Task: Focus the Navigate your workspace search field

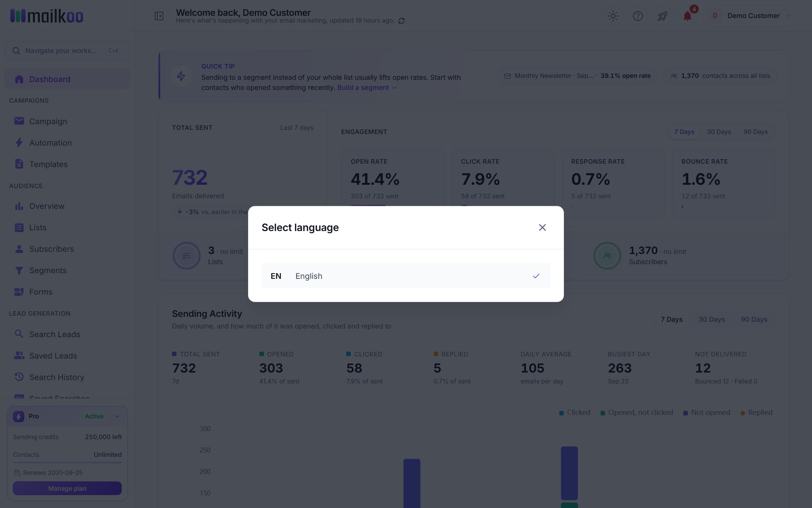Action: pyautogui.click(x=67, y=51)
